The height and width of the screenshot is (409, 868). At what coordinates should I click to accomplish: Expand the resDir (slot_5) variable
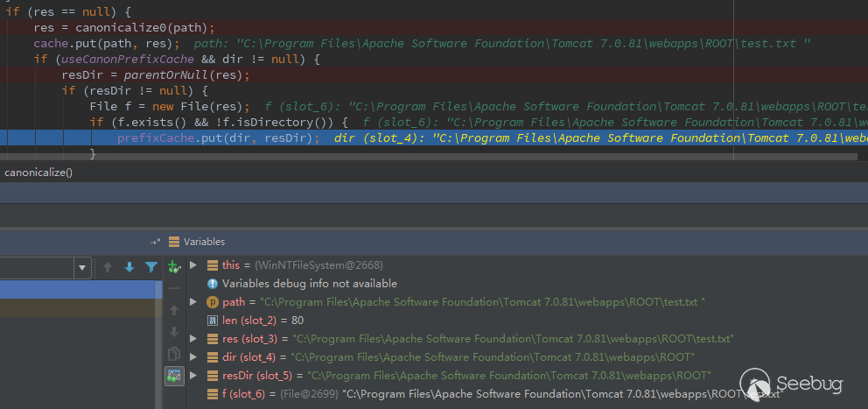193,375
